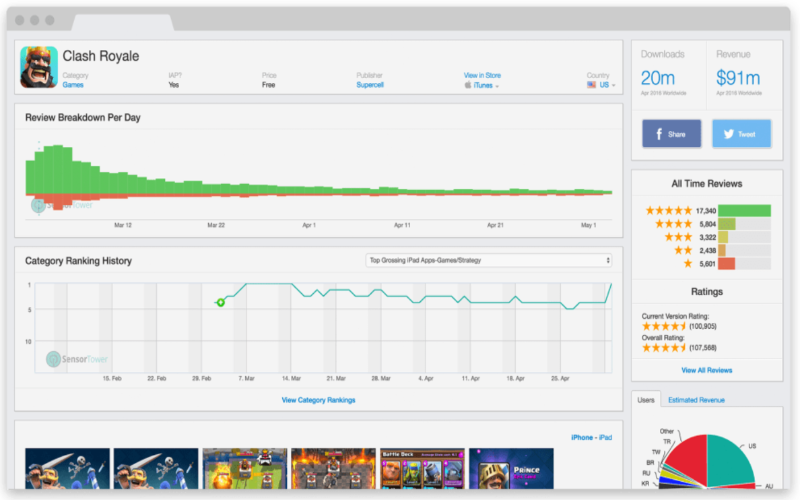This screenshot has width=800, height=500.
Task: Click the Twitter bird icon
Action: (x=729, y=134)
